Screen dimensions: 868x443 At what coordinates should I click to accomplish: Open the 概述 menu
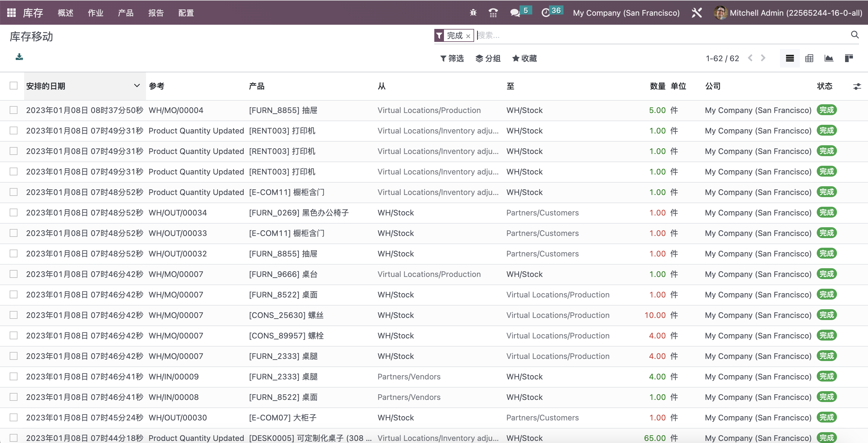click(65, 13)
